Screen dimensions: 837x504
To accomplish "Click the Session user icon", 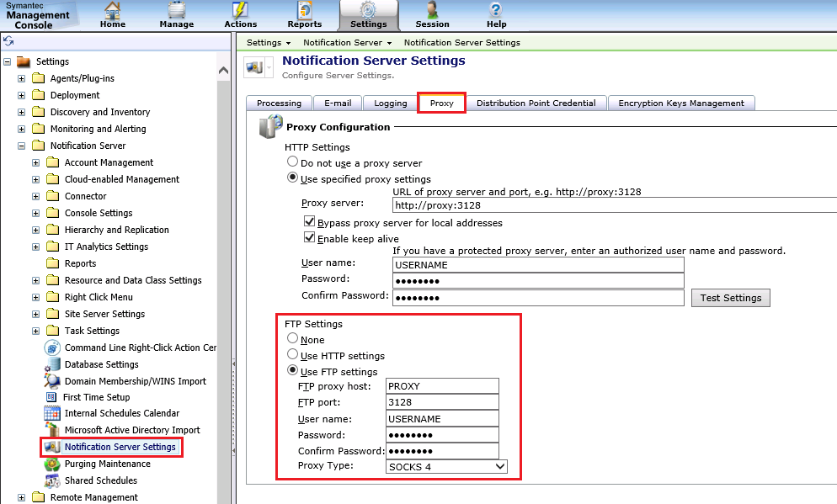I will (432, 10).
